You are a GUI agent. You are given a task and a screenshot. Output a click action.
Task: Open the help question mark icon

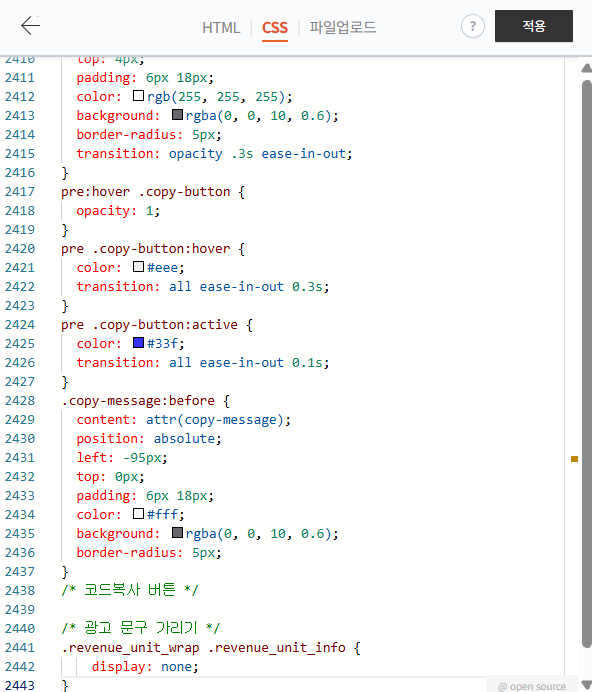[x=472, y=26]
